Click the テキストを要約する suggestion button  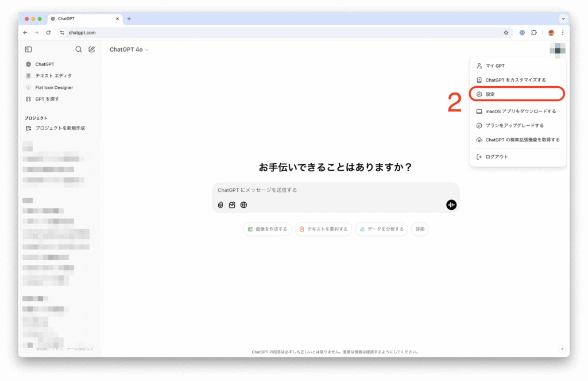point(323,229)
